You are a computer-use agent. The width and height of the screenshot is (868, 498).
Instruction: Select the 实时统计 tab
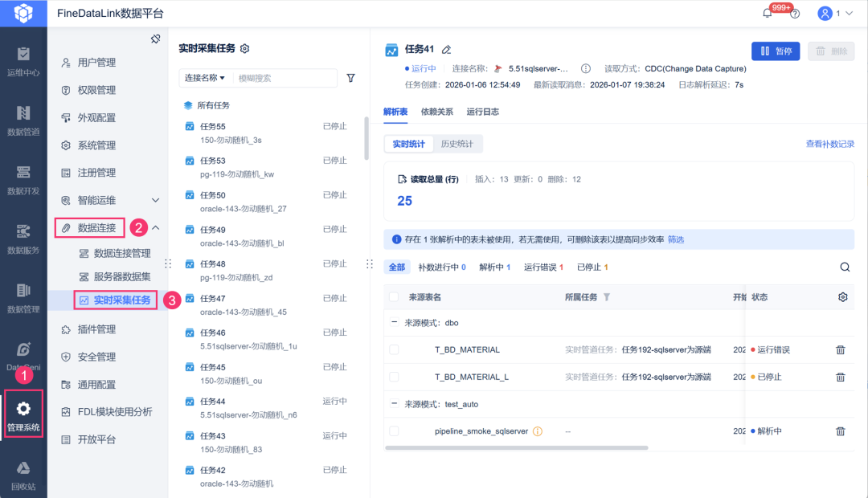point(409,144)
